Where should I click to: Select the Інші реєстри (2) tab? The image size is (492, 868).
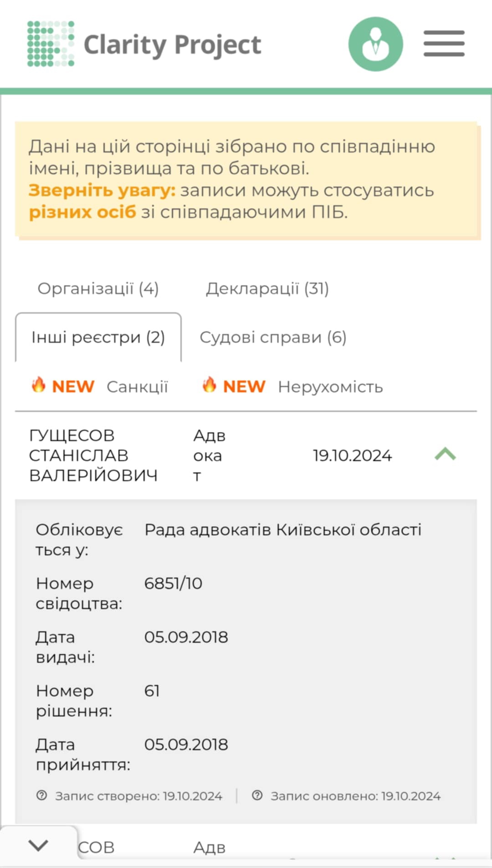point(98,337)
